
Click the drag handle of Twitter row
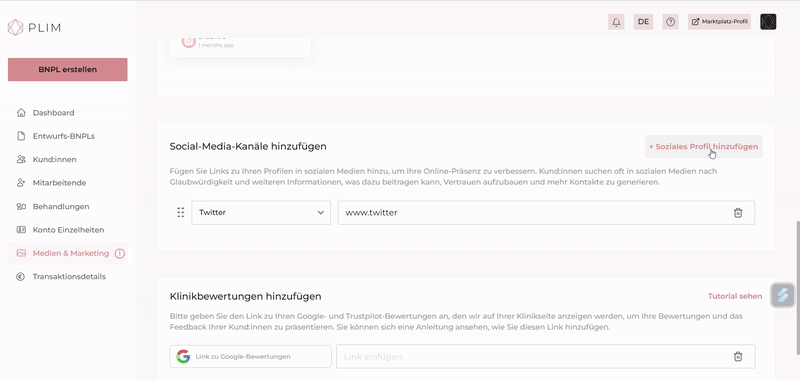click(180, 213)
